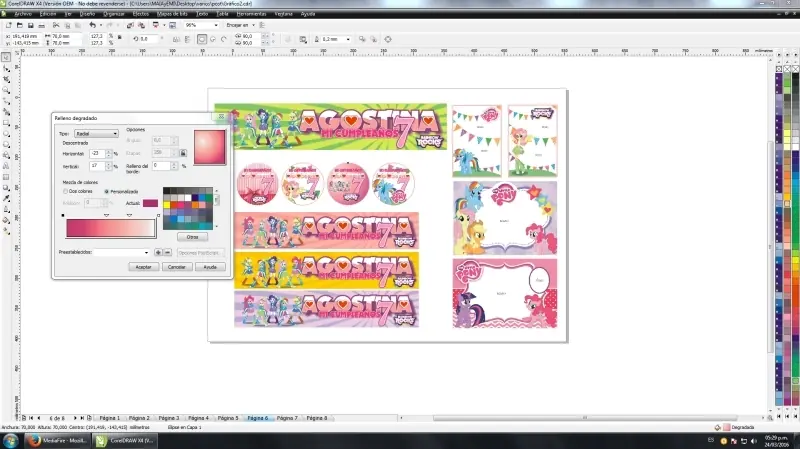Click the Actual color swatch
800x449 pixels.
[x=151, y=203]
